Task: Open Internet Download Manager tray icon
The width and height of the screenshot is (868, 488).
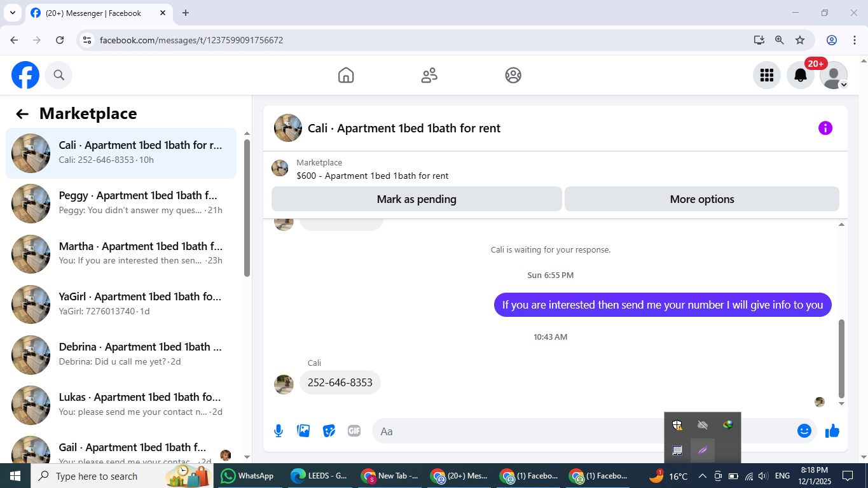Action: tap(728, 425)
